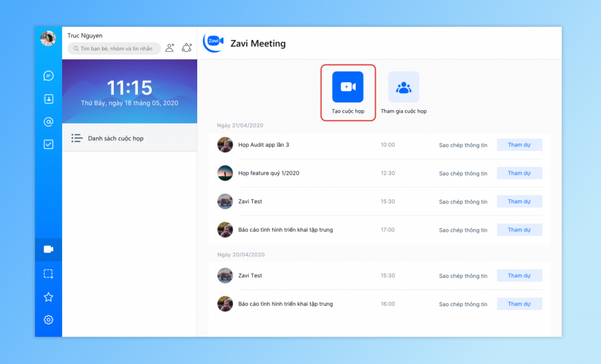Join the 16:00 Báo cáo meeting on 20/04
The image size is (601, 364).
click(x=519, y=304)
